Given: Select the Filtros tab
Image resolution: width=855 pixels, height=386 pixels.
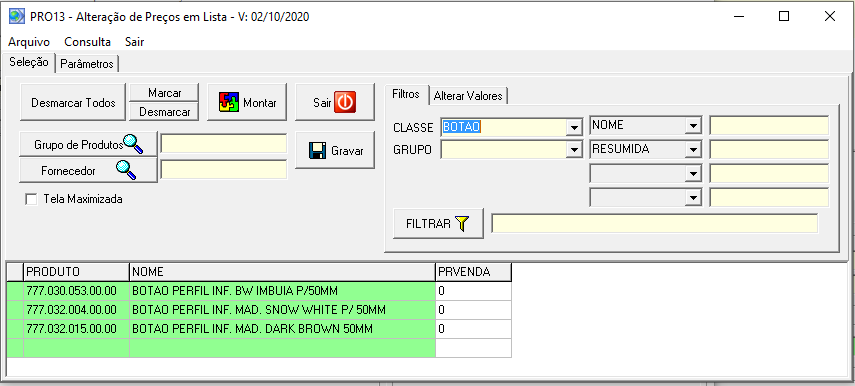Looking at the screenshot, I should [406, 94].
